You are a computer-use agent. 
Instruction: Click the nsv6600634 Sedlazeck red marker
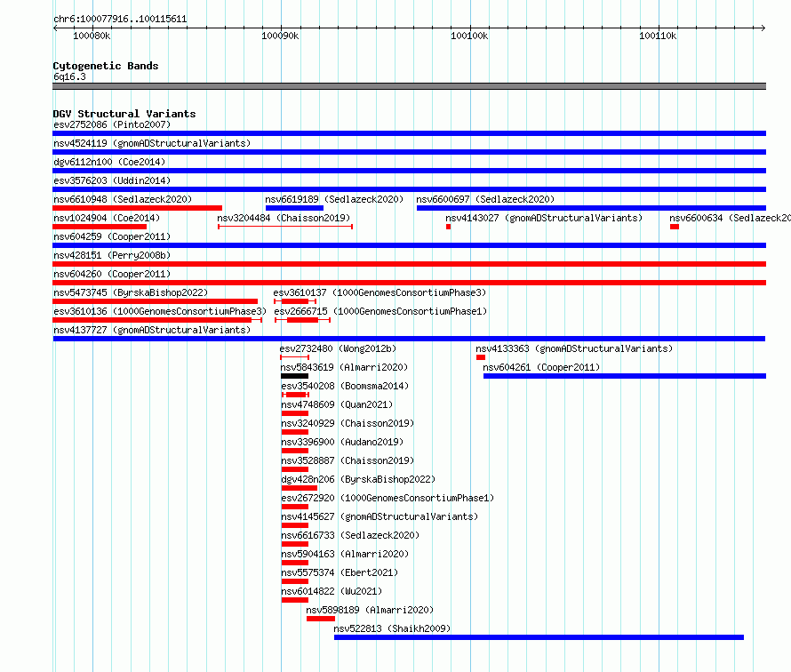click(x=675, y=227)
